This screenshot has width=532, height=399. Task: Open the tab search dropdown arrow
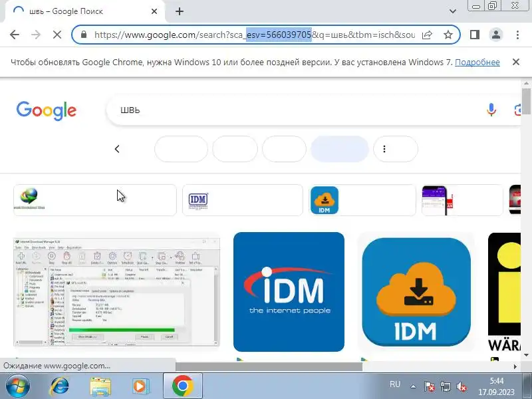(x=453, y=11)
